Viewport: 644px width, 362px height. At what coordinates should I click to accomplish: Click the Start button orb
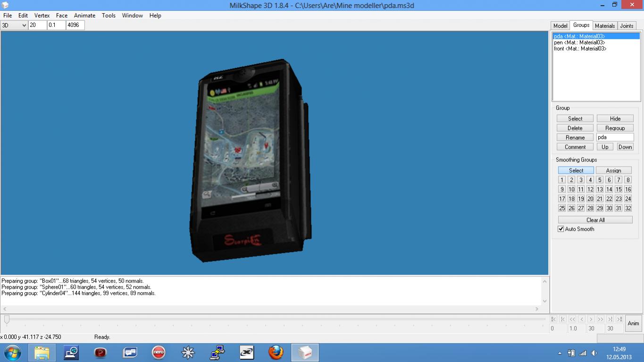point(12,353)
